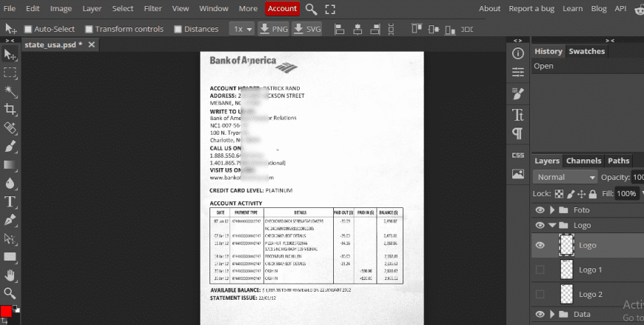Switch to the Channels tab
Image resolution: width=644 pixels, height=325 pixels.
tap(583, 161)
